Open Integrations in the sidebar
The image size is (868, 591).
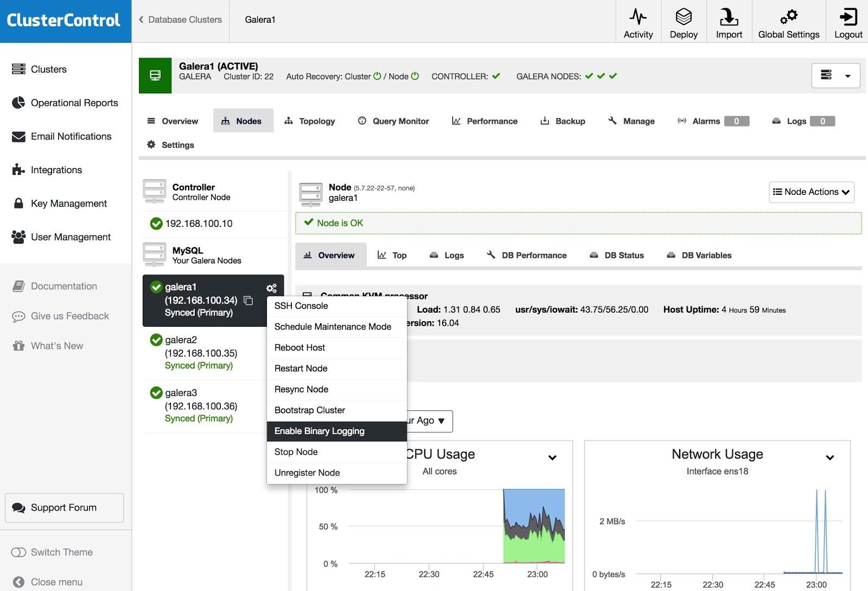[x=47, y=170]
